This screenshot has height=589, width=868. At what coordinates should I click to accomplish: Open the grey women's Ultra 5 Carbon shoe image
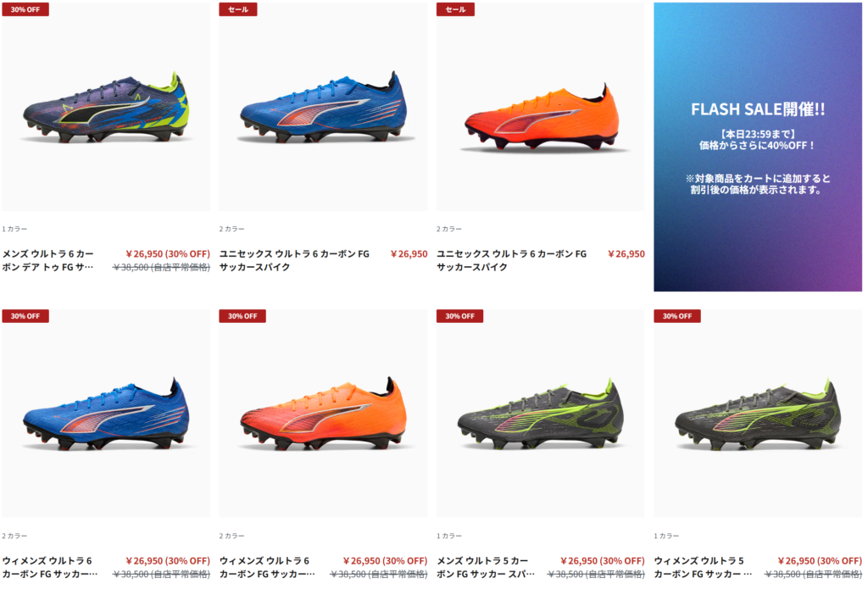coord(758,414)
